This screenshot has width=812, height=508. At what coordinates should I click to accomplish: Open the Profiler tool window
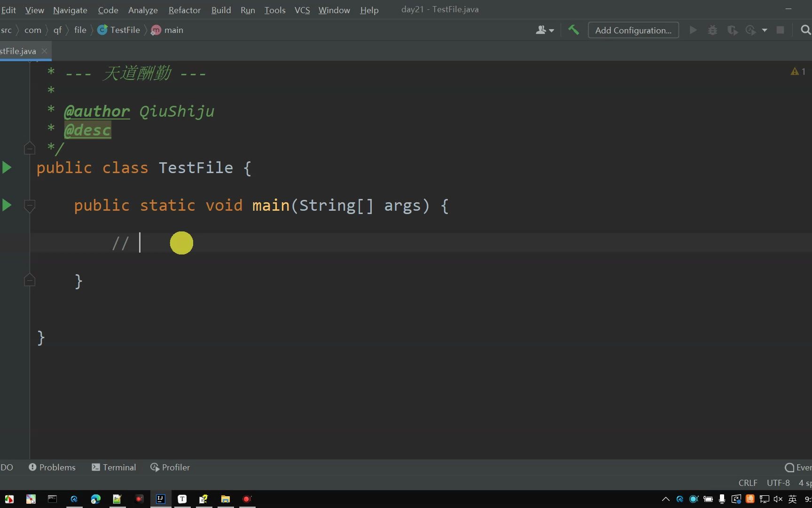[x=170, y=467]
